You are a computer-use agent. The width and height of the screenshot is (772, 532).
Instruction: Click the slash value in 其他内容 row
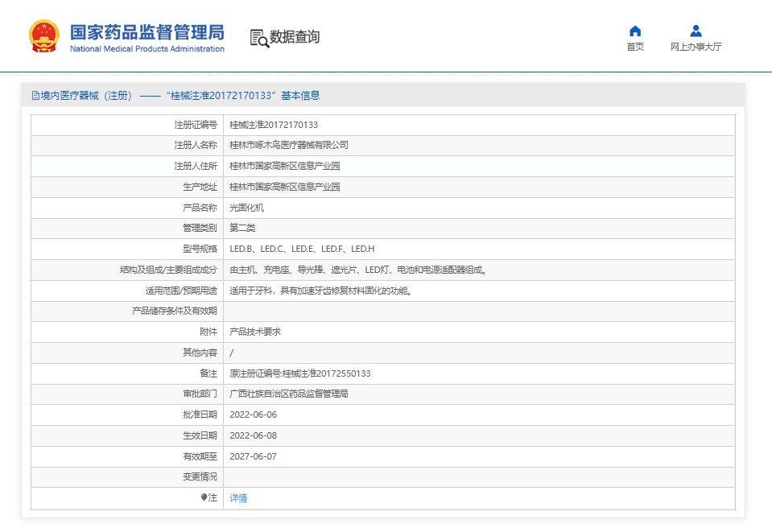[x=232, y=353]
